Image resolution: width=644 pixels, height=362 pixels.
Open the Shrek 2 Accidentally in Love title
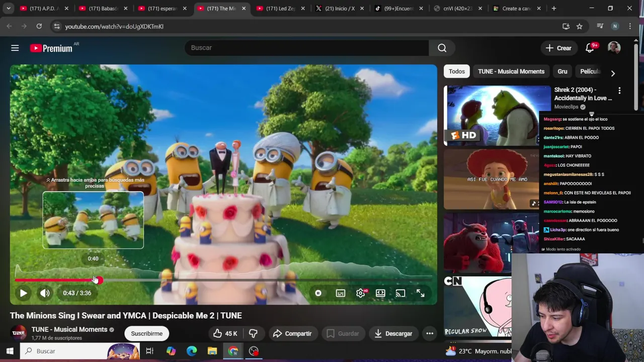click(583, 94)
